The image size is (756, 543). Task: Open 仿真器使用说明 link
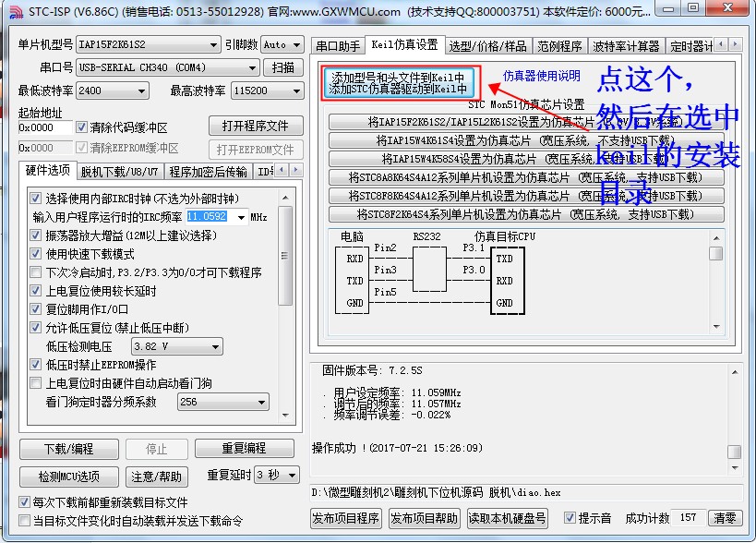tap(542, 76)
